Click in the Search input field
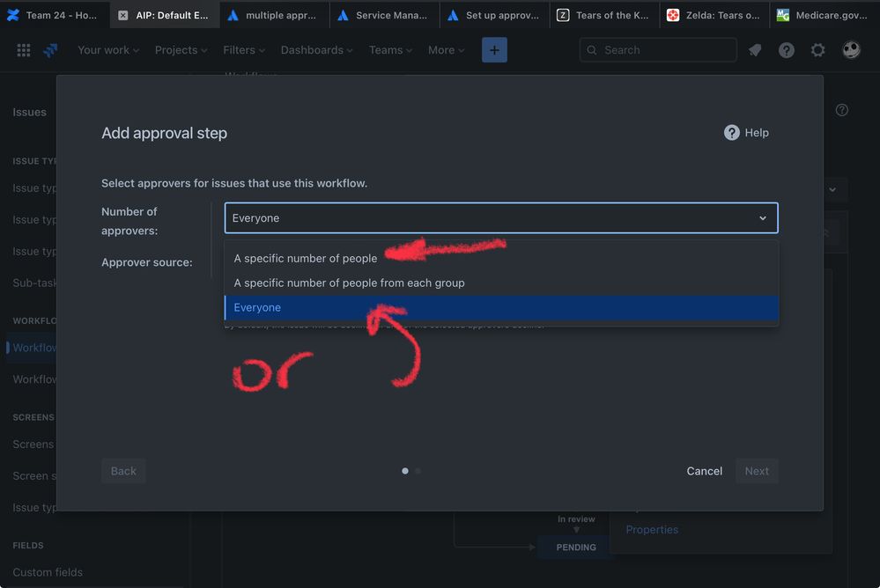The width and height of the screenshot is (880, 588). 658,50
